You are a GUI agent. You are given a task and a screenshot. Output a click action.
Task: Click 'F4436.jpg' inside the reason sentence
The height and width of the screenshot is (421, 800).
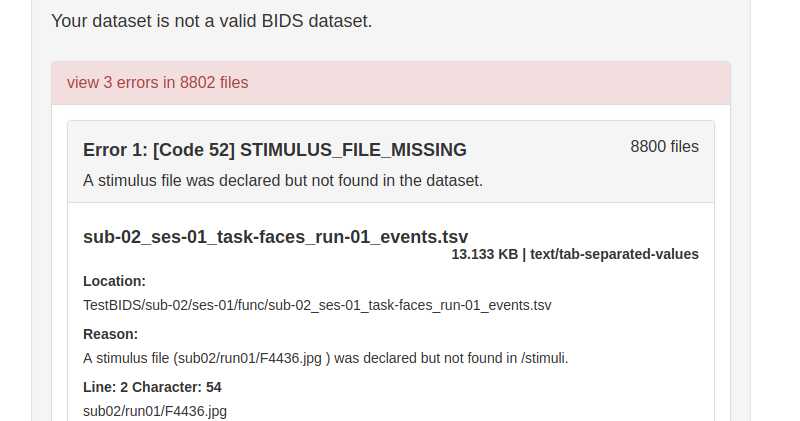coord(291,358)
